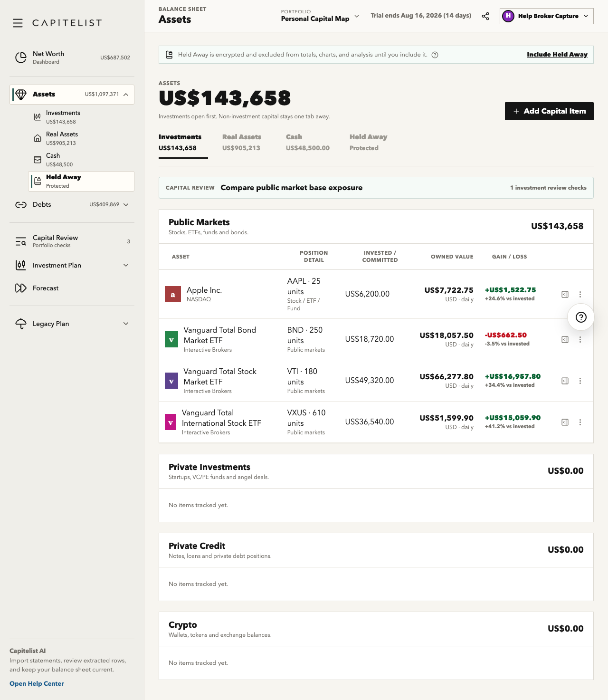The width and height of the screenshot is (608, 700).
Task: Click the owned value US$66,277.80
Action: tap(446, 376)
